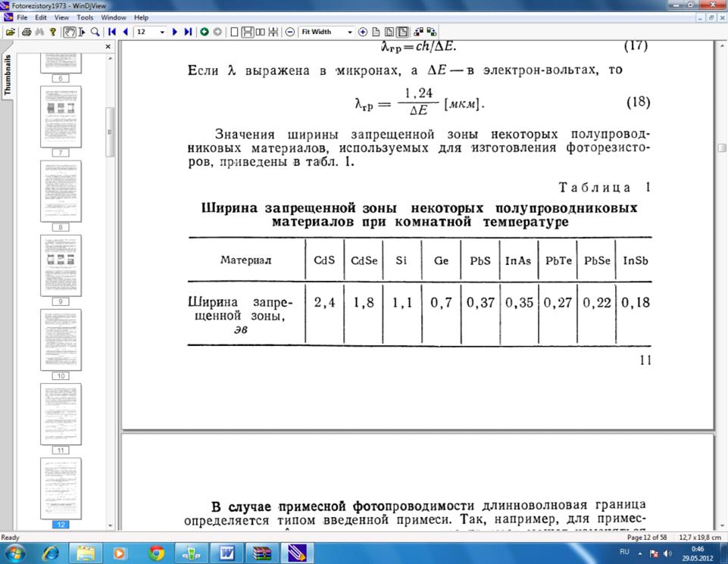The width and height of the screenshot is (728, 564).
Task: Open the File menu
Action: [22, 17]
